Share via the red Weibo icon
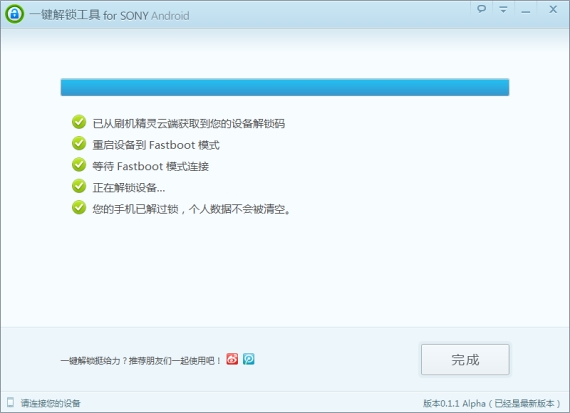570x413 pixels. pos(232,359)
